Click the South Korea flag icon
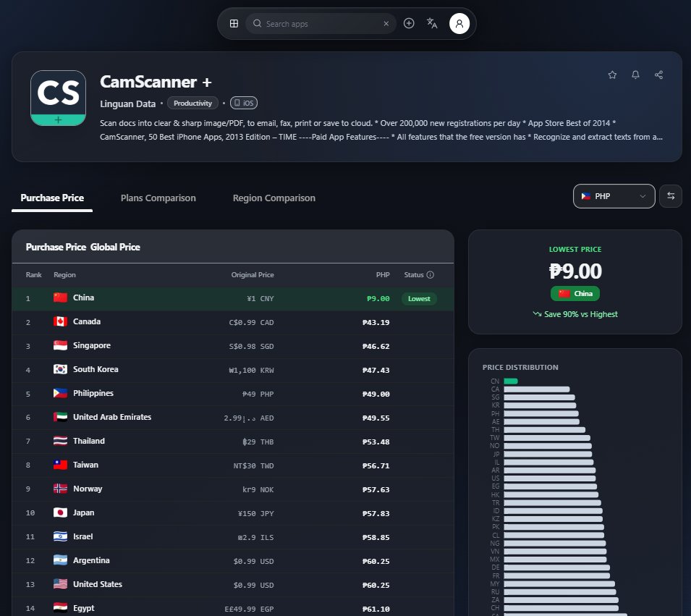The image size is (691, 616). (x=60, y=369)
